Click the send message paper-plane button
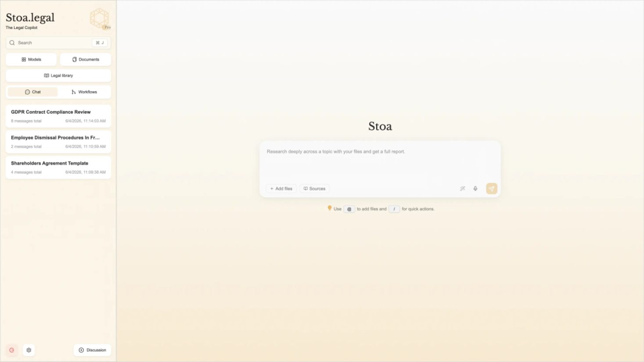This screenshot has height=362, width=644. click(492, 189)
